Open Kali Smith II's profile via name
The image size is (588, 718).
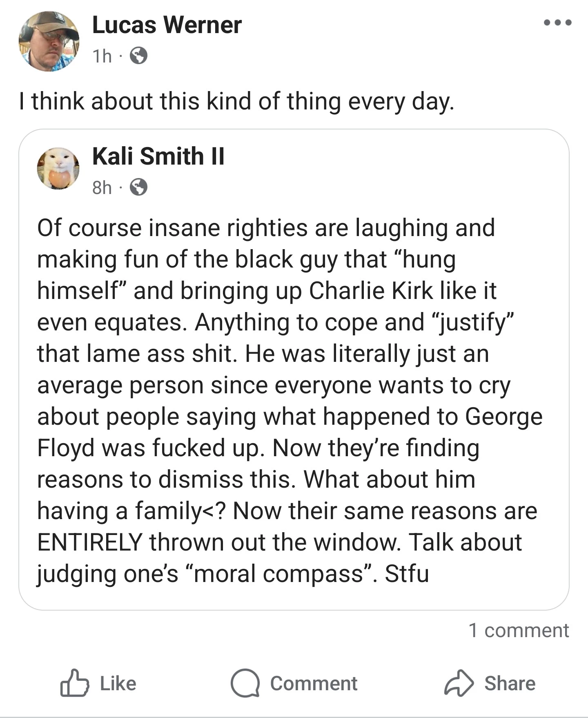pos(158,156)
